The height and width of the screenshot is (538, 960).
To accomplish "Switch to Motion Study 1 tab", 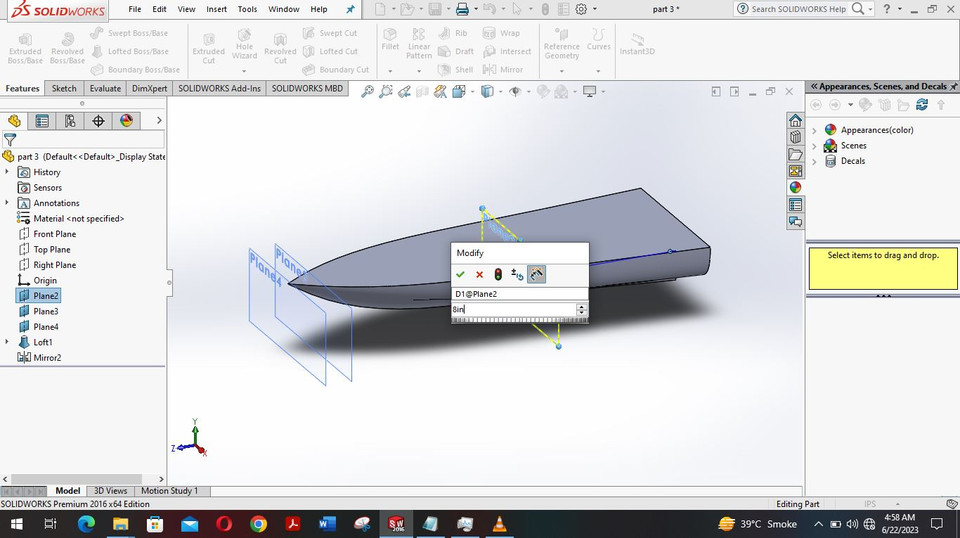I will [x=170, y=491].
